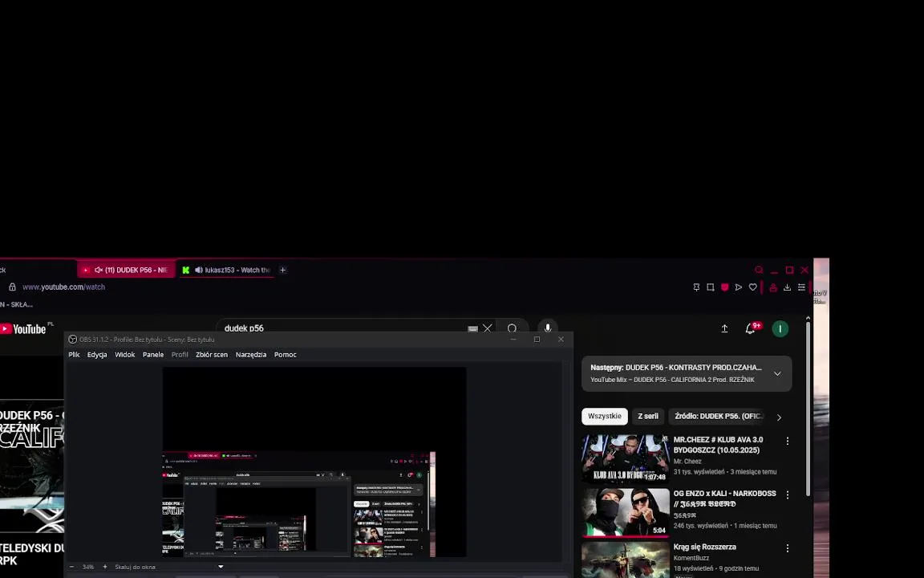Screen dimensions: 924x578
Task: Click the KomentBuzz channel name
Action: click(x=691, y=558)
